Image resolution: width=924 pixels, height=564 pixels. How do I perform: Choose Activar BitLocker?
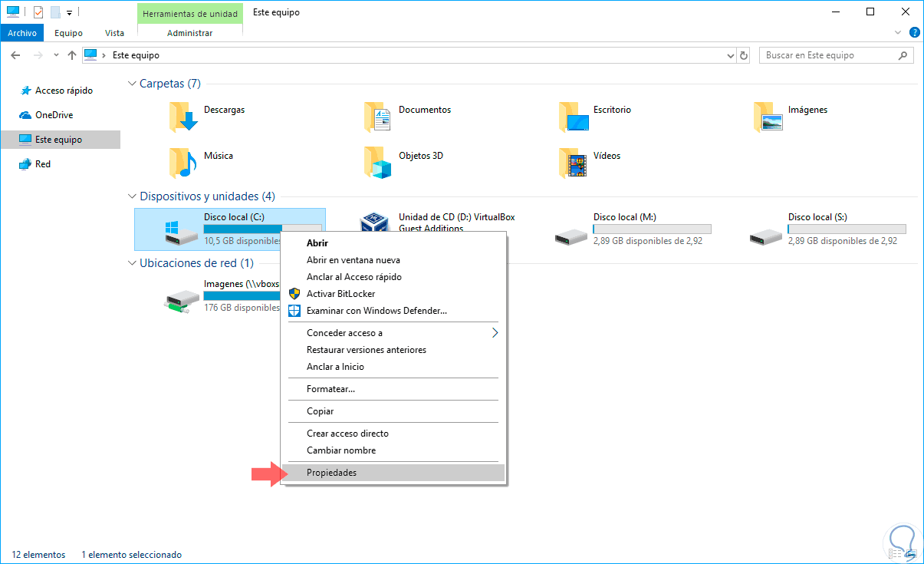(x=393, y=294)
